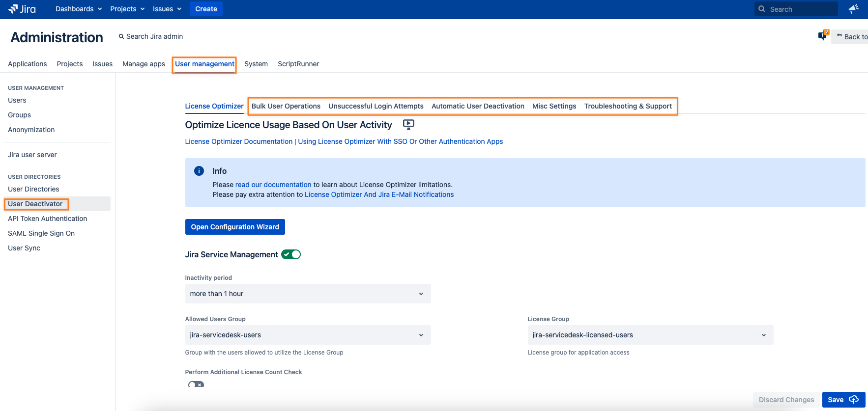Expand the Dashboards menu
This screenshot has height=411, width=868.
coord(79,9)
